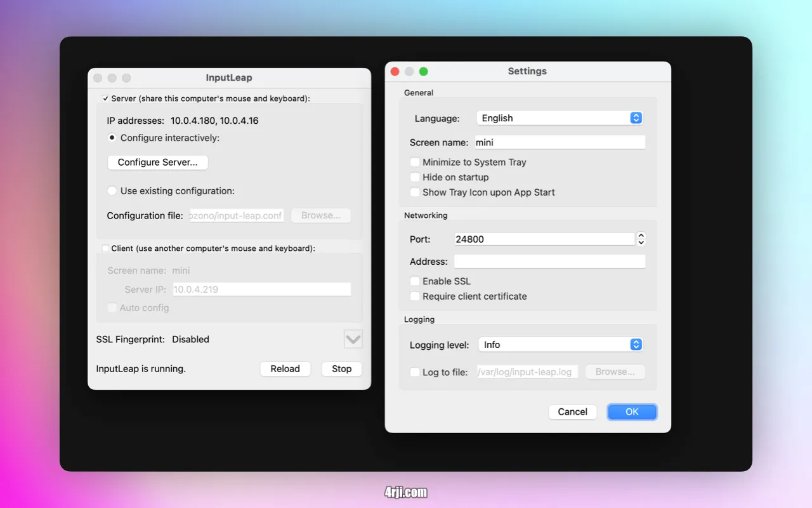
Task: Click the Configure Server... button
Action: (158, 163)
